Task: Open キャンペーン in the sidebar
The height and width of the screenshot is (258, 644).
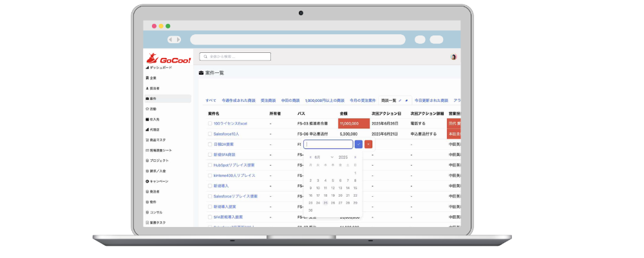Action: pyautogui.click(x=157, y=181)
